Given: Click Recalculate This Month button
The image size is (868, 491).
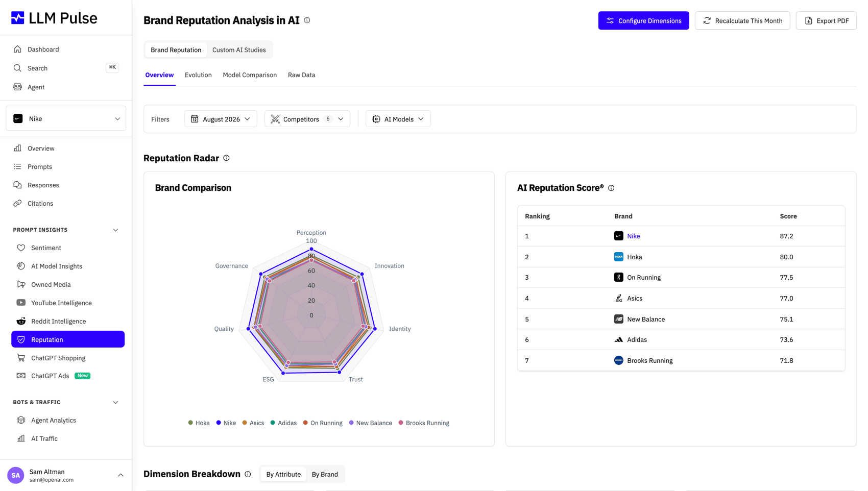Looking at the screenshot, I should tap(742, 21).
